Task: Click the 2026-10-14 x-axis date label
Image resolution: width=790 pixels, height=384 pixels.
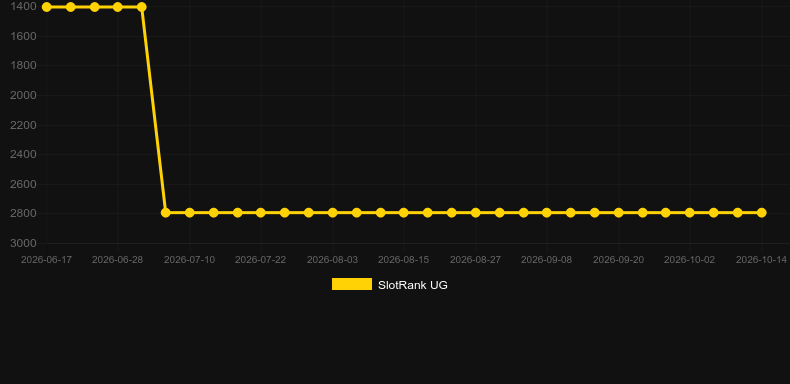Action: coord(761,260)
